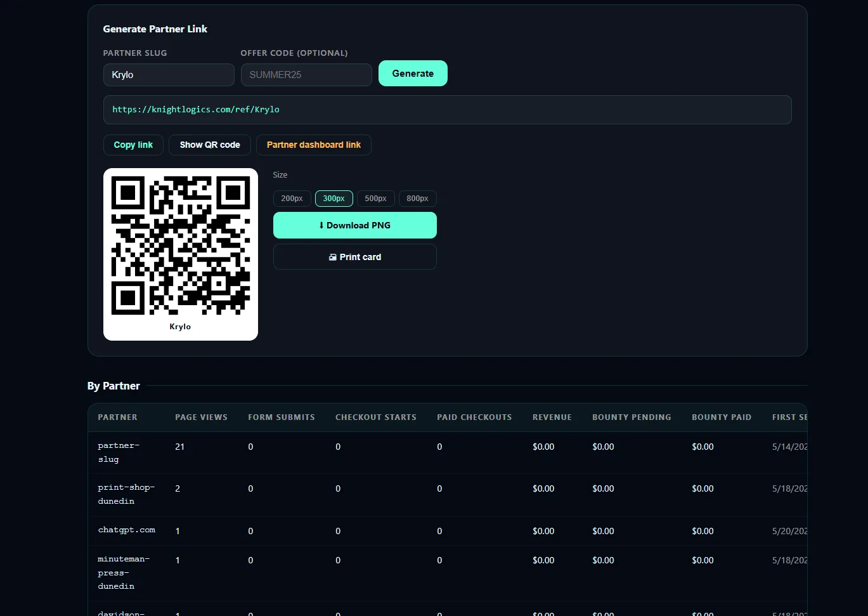The width and height of the screenshot is (868, 616).
Task: Click the generated knightlogics.com/ref/Krylo link box
Action: [x=448, y=110]
